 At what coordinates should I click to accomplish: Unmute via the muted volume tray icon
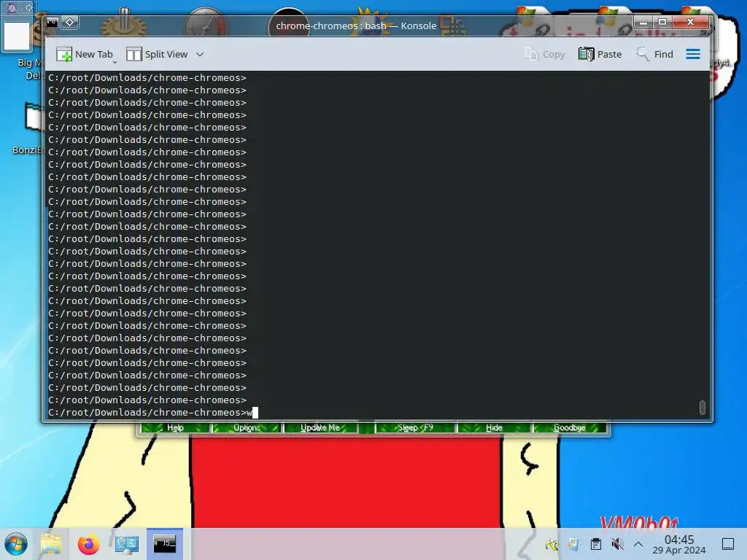617,544
